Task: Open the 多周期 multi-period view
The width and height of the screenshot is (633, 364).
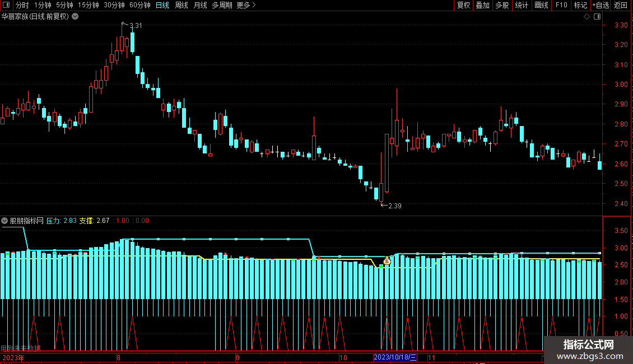Action: tap(222, 5)
